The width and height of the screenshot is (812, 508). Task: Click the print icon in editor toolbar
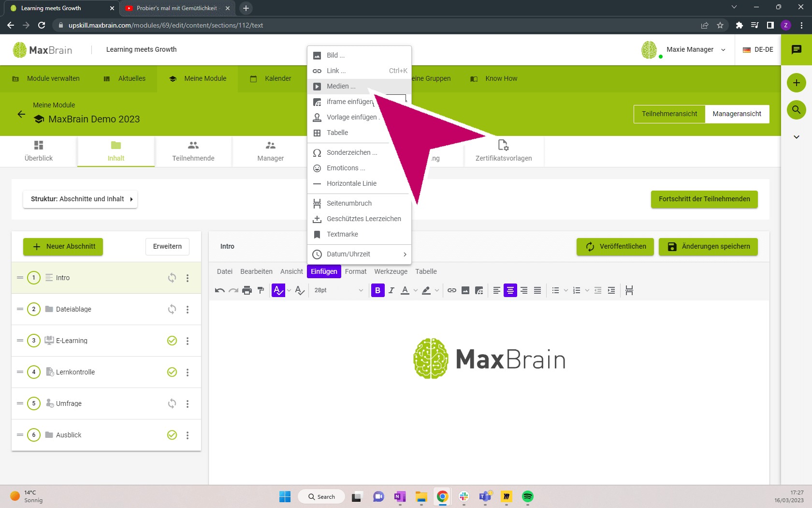click(x=247, y=290)
